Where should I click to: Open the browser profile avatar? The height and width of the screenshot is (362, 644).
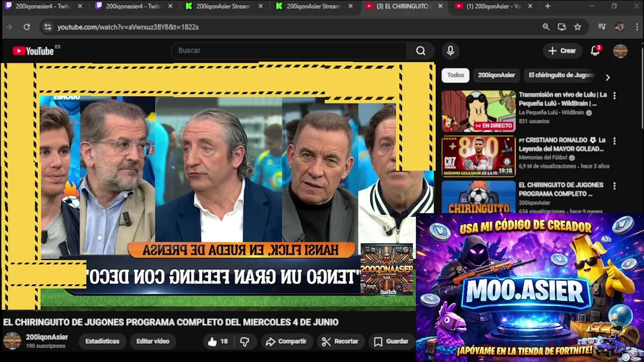(x=620, y=27)
